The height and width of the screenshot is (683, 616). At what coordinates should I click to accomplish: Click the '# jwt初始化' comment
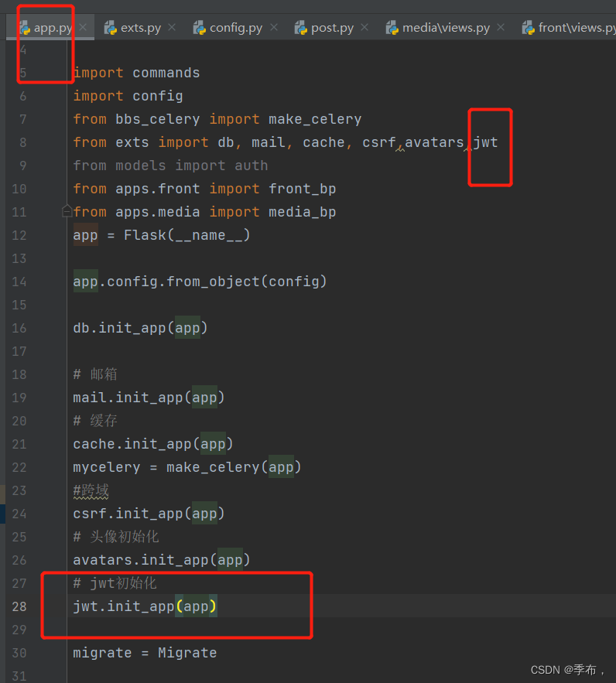tap(115, 583)
